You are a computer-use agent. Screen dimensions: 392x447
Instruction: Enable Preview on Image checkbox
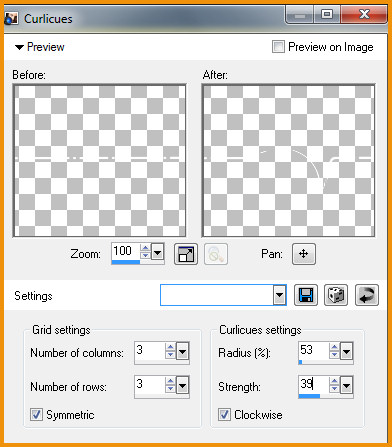[278, 47]
